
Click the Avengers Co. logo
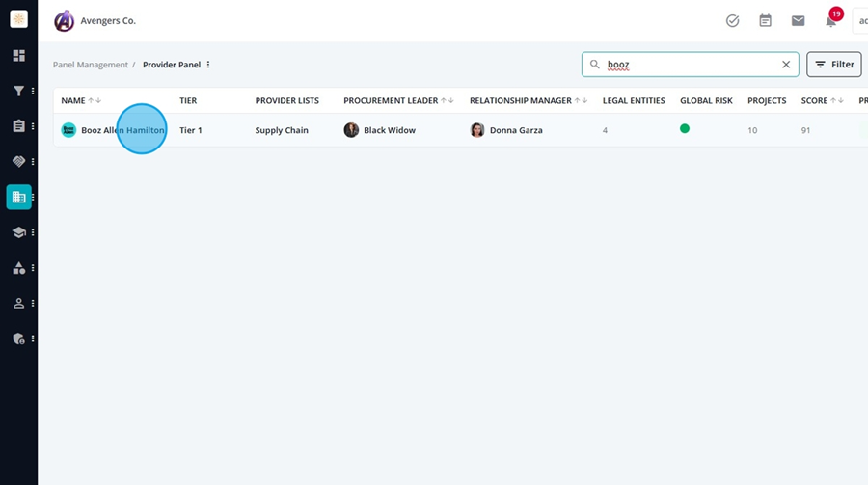pos(65,21)
